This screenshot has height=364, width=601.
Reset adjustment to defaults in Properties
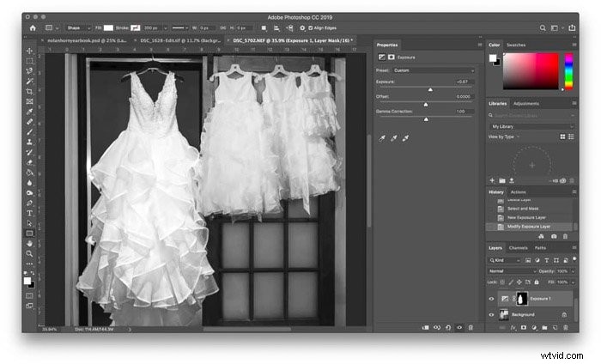(x=448, y=328)
